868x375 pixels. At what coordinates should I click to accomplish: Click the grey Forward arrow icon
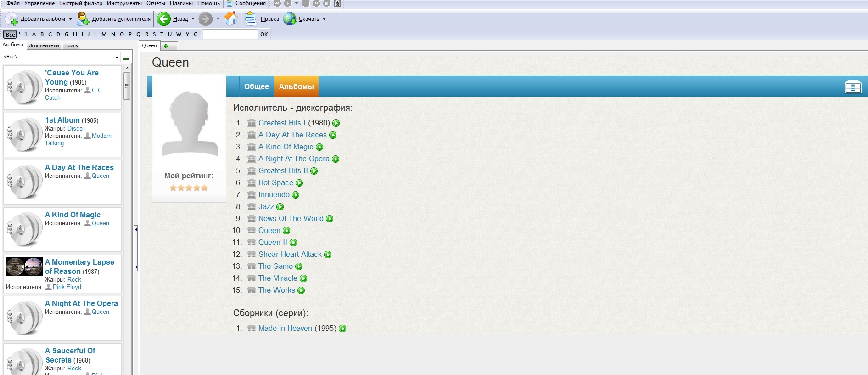(205, 19)
